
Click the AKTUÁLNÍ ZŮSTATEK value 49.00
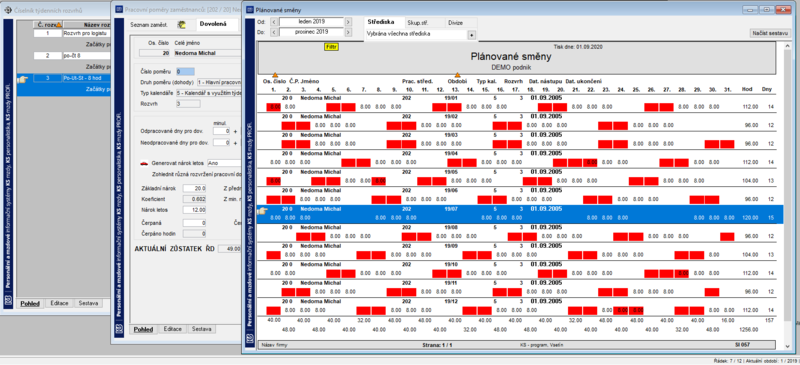coord(229,249)
